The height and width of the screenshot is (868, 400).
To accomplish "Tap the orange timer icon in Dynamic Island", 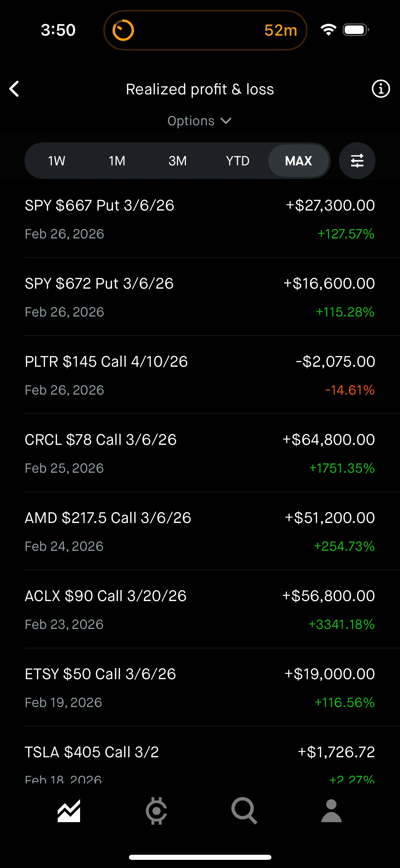I will tap(123, 30).
